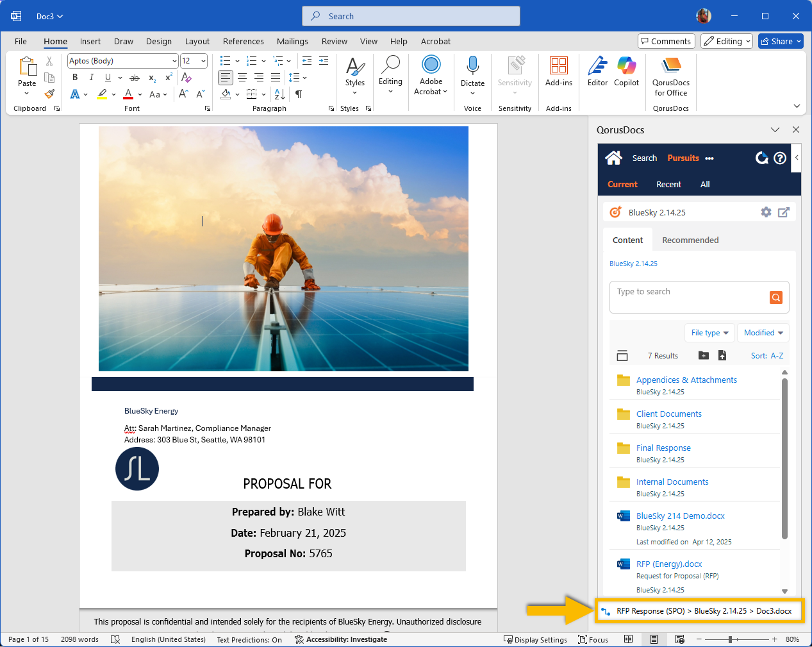Toggle show paragraph marks
This screenshot has width=812, height=647.
(299, 94)
